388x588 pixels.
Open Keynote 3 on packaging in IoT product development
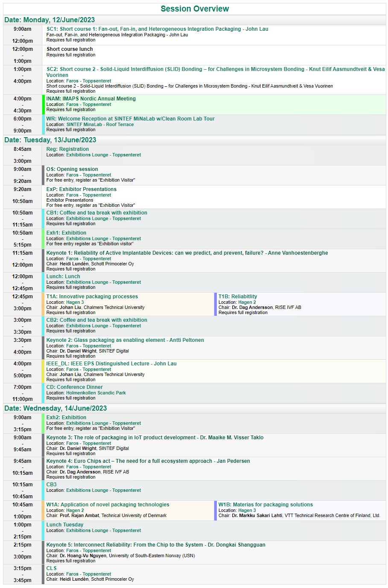click(x=155, y=438)
